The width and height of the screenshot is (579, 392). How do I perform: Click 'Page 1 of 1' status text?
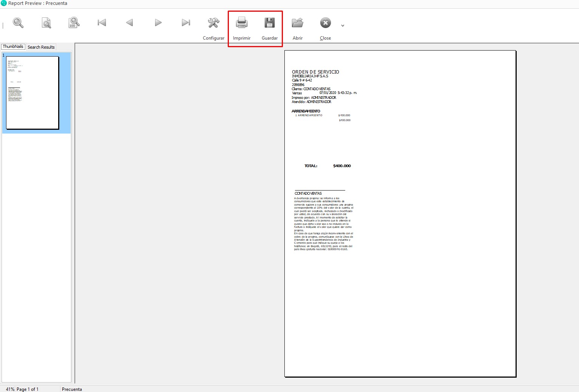[x=28, y=389]
